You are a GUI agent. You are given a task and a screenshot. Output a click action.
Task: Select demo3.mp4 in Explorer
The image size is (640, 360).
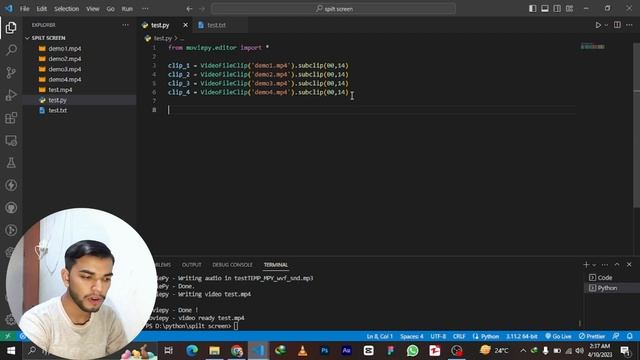pyautogui.click(x=64, y=69)
